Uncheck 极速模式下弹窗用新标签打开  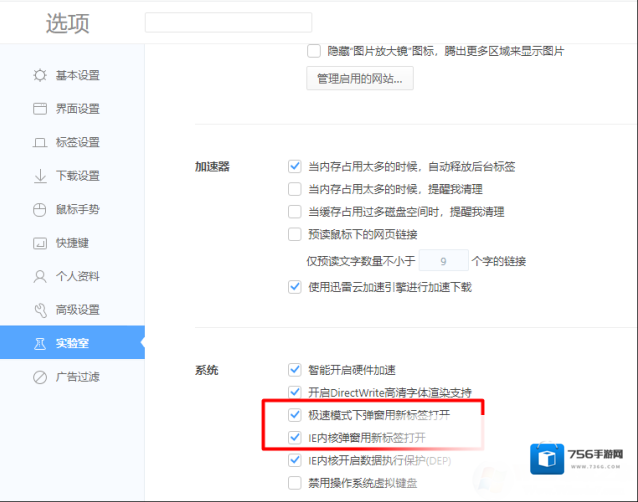pos(294,414)
